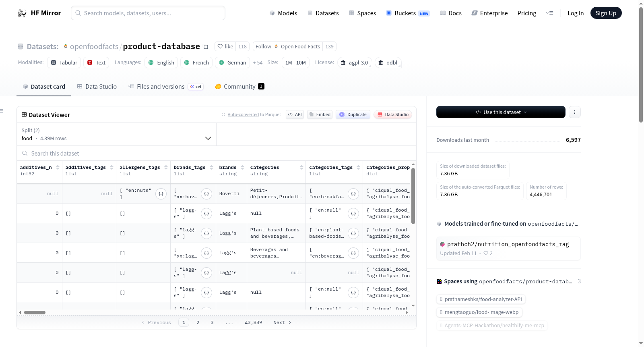Expand the Use this dataset dropdown
The width and height of the screenshot is (644, 347).
[x=501, y=112]
